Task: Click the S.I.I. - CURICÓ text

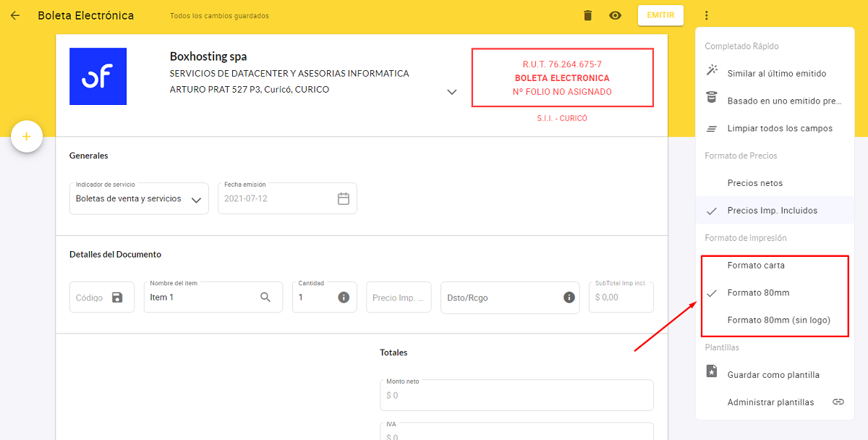Action: [x=563, y=118]
